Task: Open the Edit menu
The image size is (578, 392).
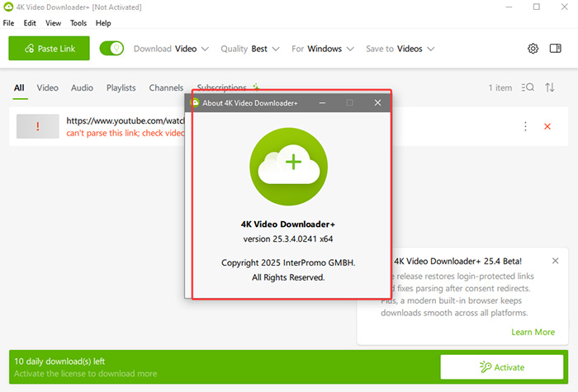Action: (30, 23)
